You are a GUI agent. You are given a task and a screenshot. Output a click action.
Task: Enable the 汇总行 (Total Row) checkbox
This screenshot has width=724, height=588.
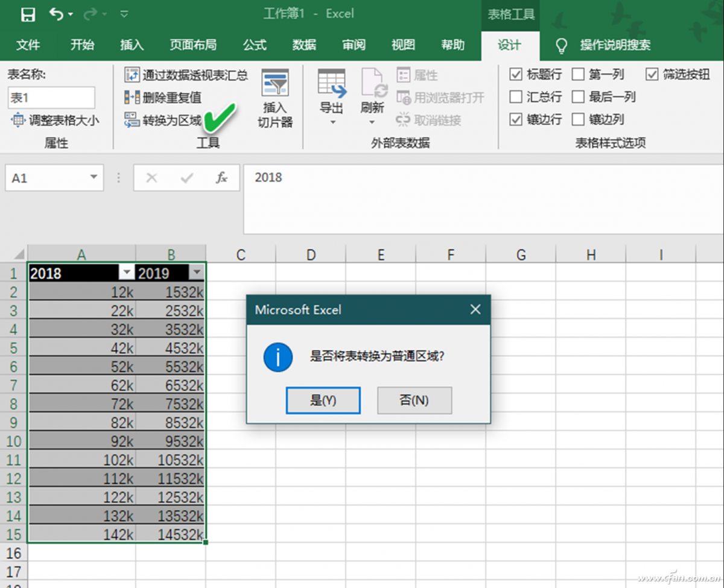(x=516, y=96)
